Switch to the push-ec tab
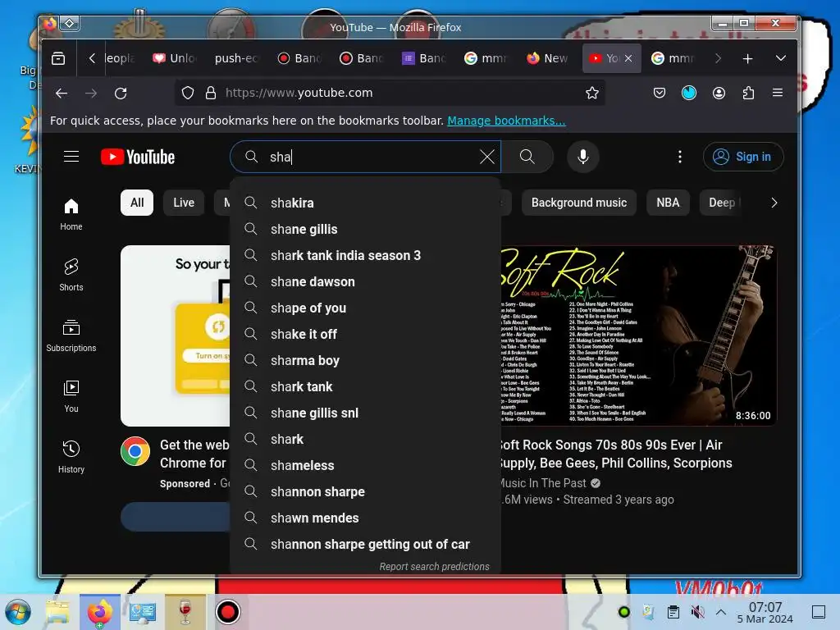Viewport: 840px width, 630px height. [x=236, y=58]
